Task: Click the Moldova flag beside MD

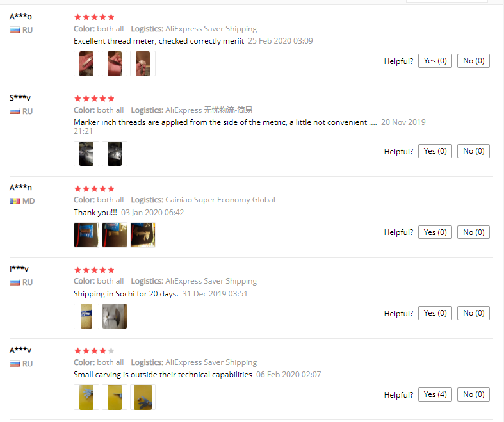Action: pos(15,201)
